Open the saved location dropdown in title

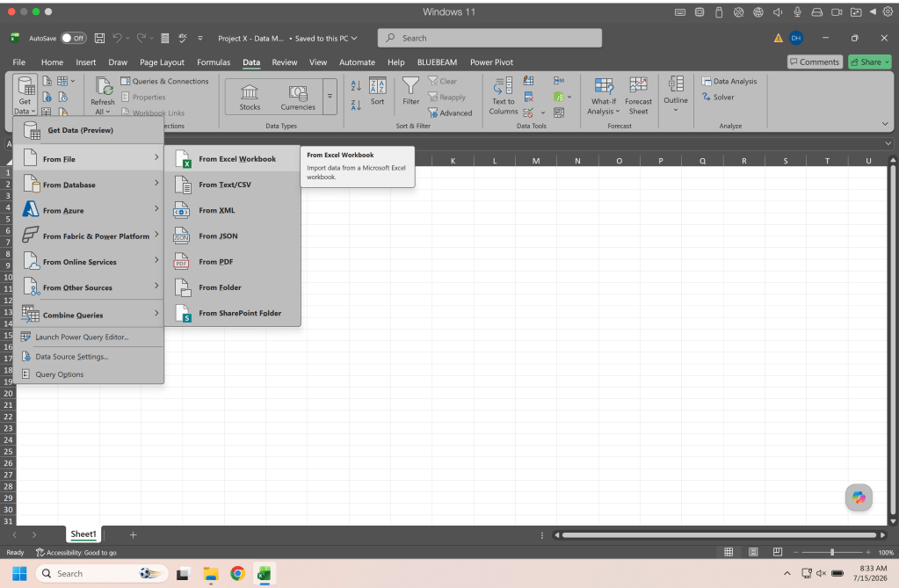(x=354, y=39)
